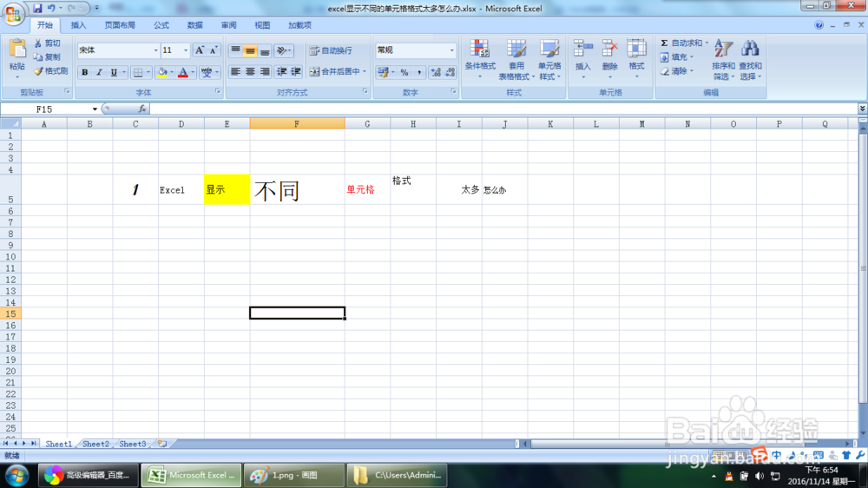The width and height of the screenshot is (868, 488).
Task: Click the Format cells (格式) icon
Action: 636,49
